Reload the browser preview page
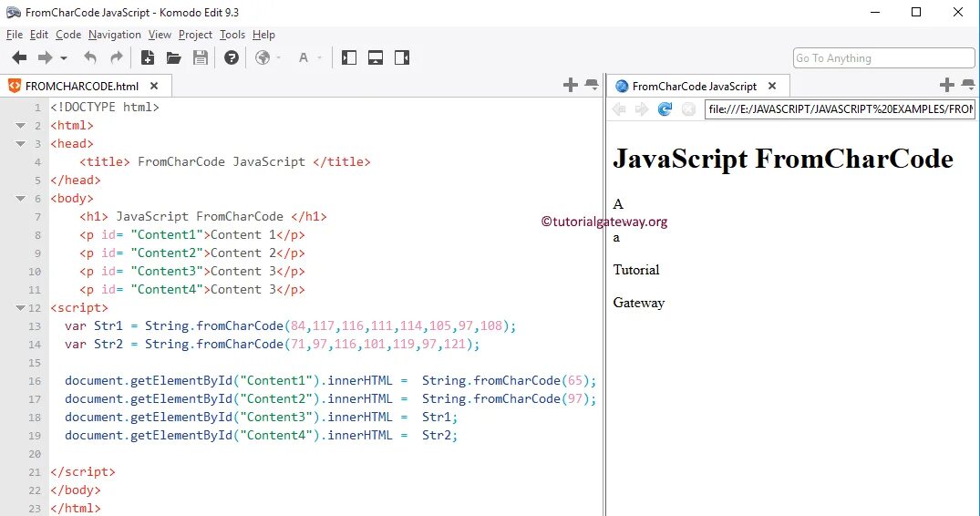 tap(665, 109)
